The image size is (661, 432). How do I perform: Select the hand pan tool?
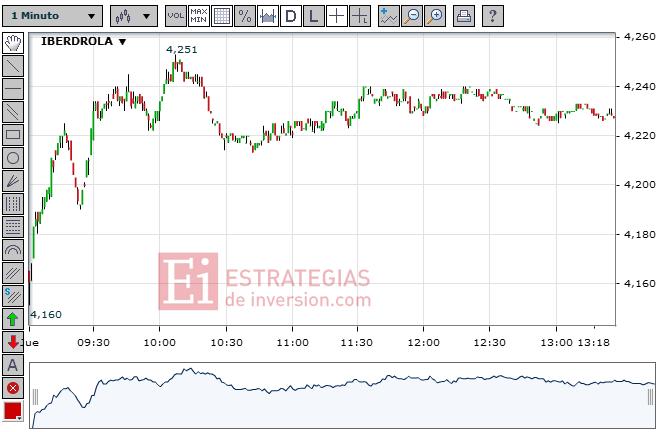tap(13, 43)
